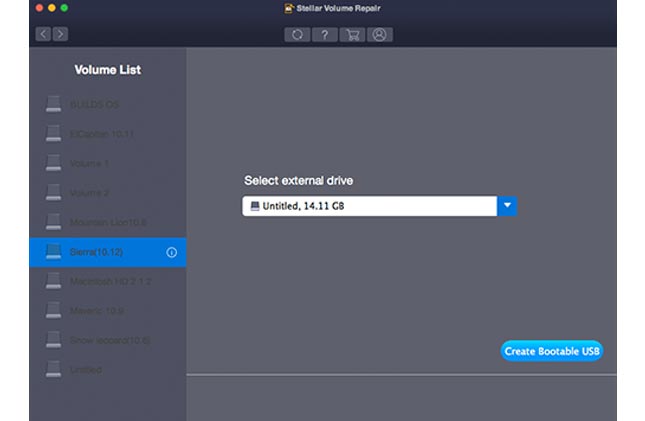Click the shopping cart purchase icon
The height and width of the screenshot is (421, 645).
pos(351,34)
